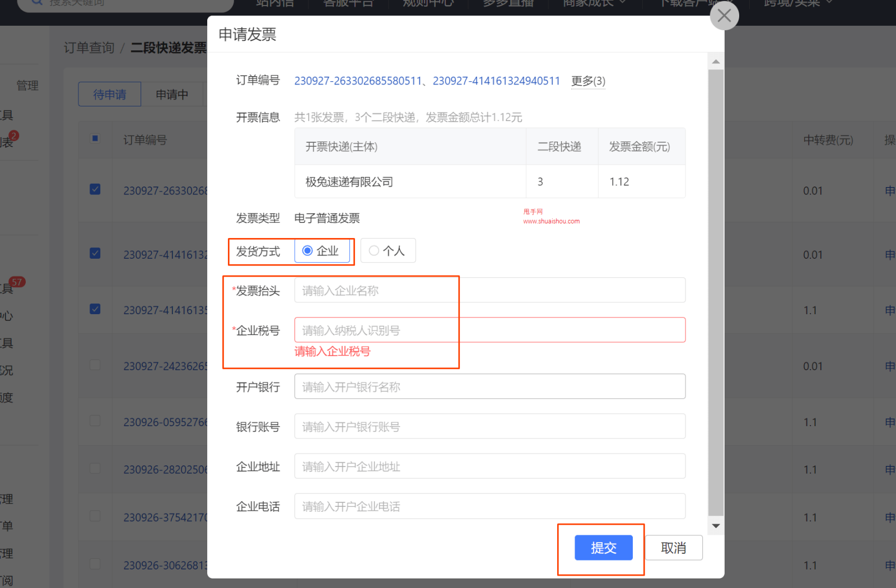
Task: Uncheck order row 230927-41416135 checkbox
Action: 95,309
